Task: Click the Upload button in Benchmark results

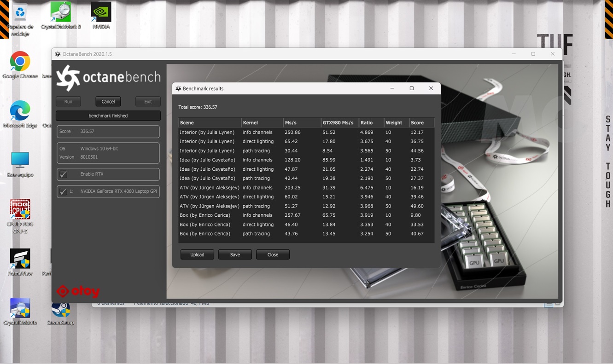Action: (x=197, y=254)
